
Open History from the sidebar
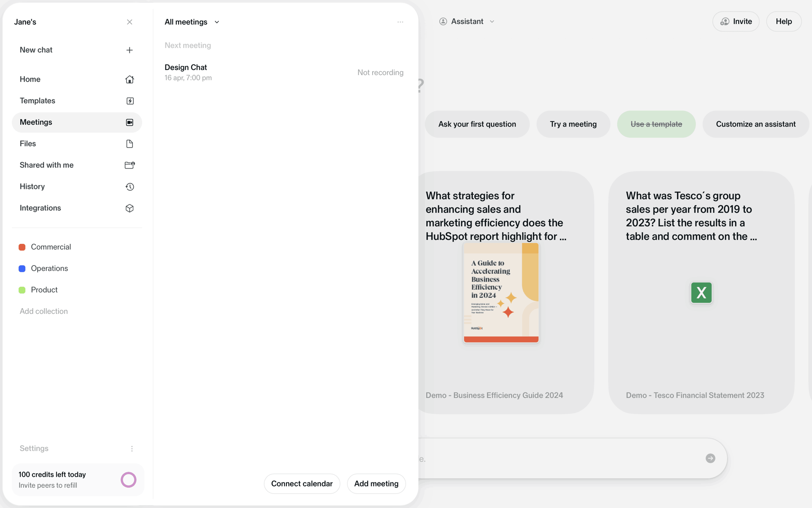(x=77, y=187)
